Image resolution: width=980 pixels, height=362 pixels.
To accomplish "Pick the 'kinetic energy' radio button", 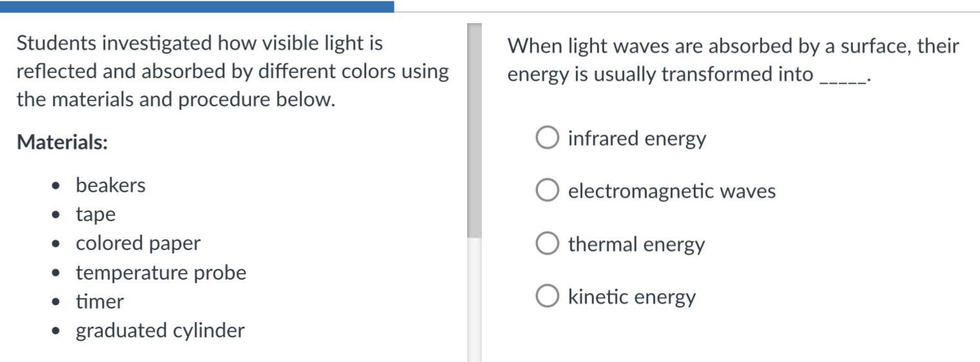I will point(548,296).
